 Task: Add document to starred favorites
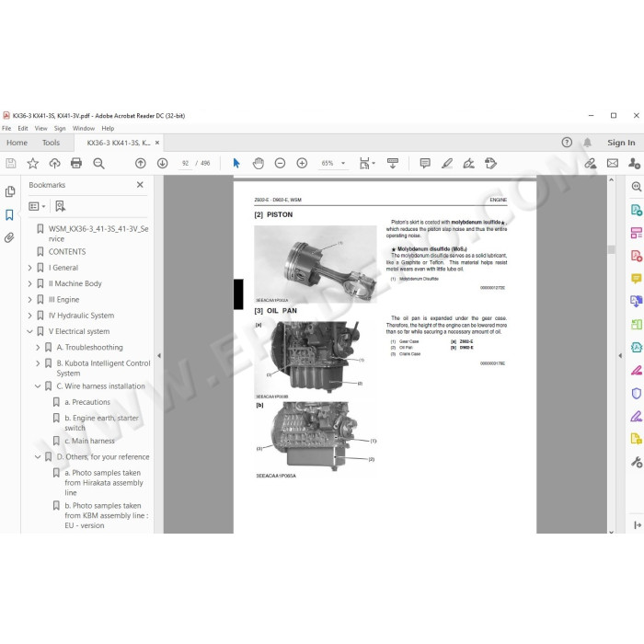33,164
